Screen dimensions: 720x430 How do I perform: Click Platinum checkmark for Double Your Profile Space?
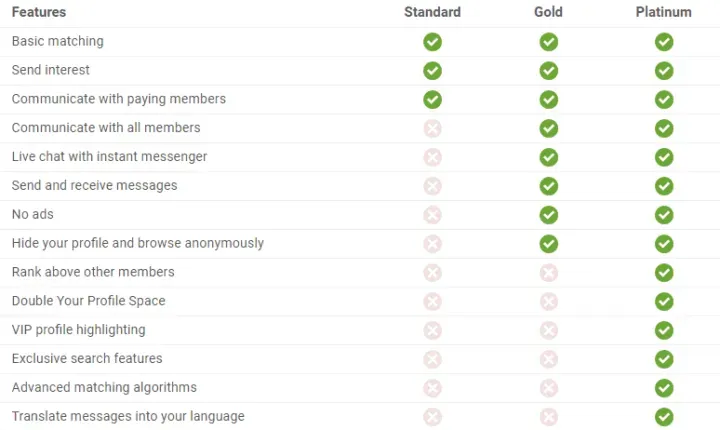(664, 302)
